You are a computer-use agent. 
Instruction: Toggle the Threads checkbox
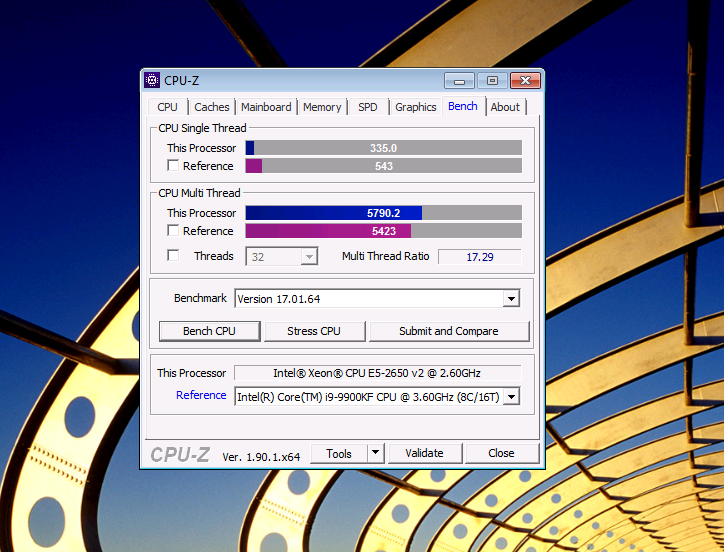(x=173, y=255)
